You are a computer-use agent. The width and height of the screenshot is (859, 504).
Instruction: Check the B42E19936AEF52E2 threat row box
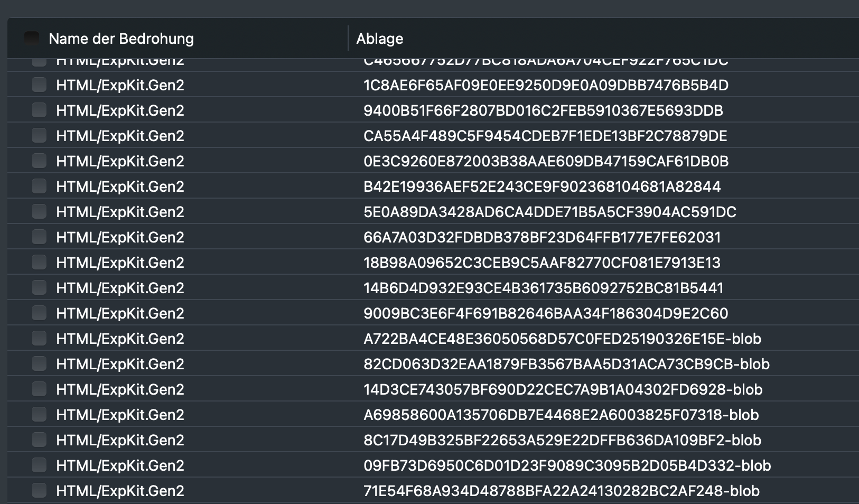[39, 186]
